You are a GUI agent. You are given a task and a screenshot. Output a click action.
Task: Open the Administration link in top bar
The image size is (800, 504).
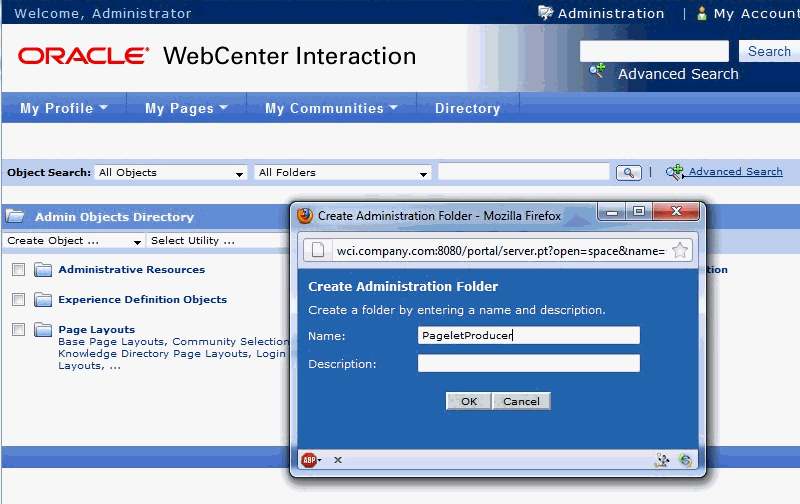click(x=611, y=13)
